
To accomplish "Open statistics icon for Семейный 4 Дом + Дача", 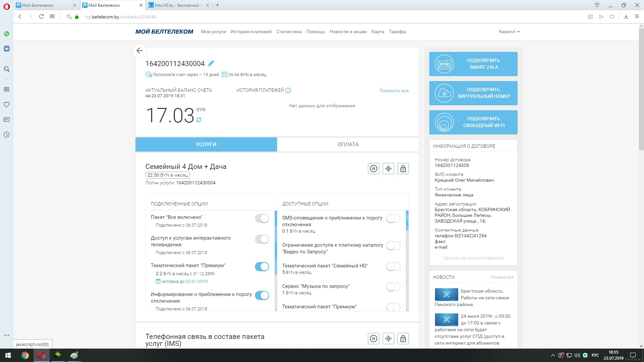I will click(388, 169).
